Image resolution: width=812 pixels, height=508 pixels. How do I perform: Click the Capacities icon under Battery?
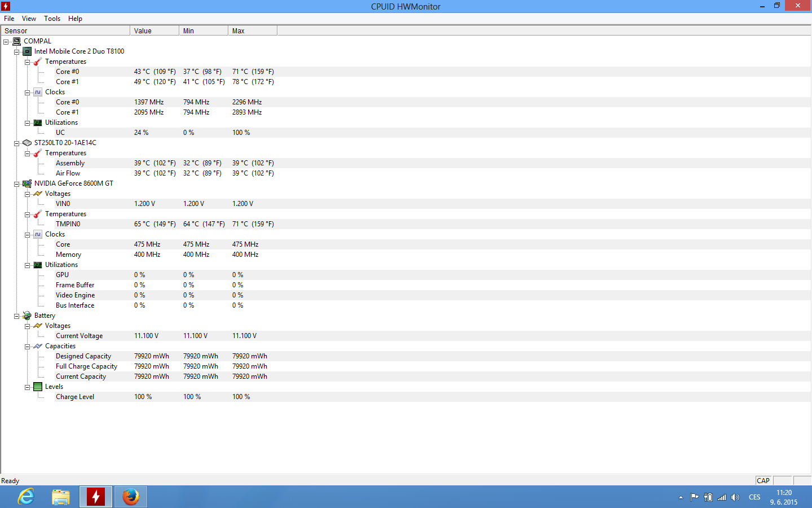pyautogui.click(x=38, y=346)
